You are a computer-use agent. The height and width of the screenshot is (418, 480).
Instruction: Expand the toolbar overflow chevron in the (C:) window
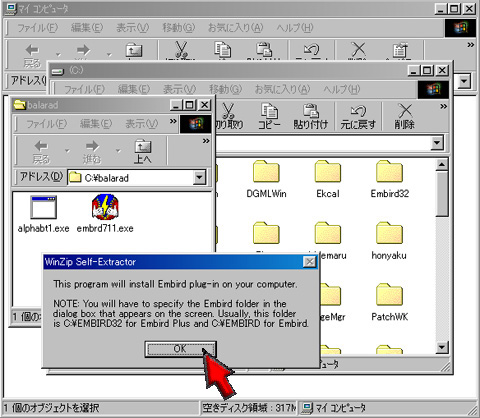[443, 107]
